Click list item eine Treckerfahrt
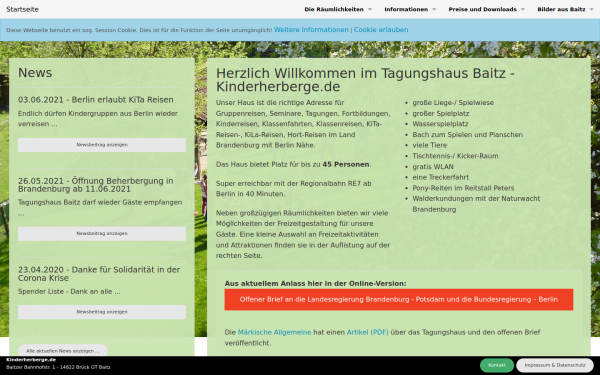The width and height of the screenshot is (600, 375). (440, 178)
